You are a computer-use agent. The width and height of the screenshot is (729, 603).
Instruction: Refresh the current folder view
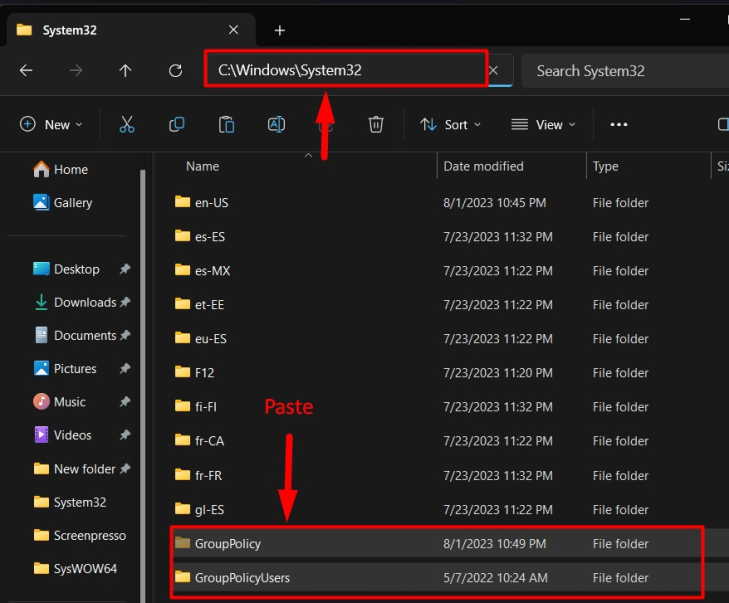[176, 71]
